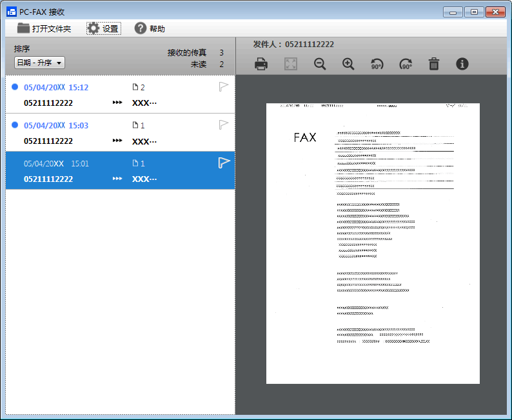Click the fax page preview
The image size is (512, 420).
(x=373, y=243)
